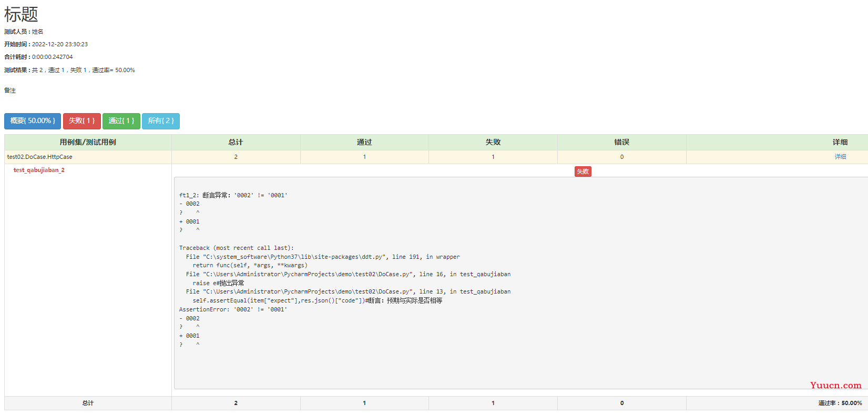Image resolution: width=868 pixels, height=414 pixels.
Task: Click the 测试结果 summary line
Action: click(69, 70)
